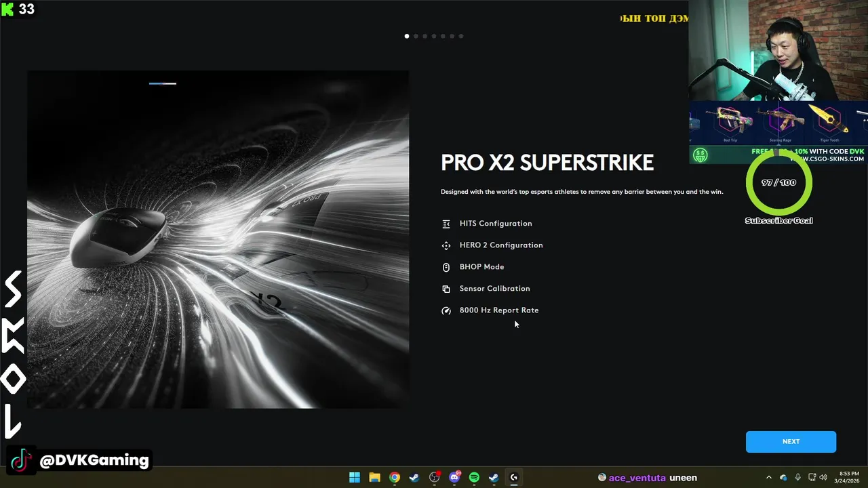
Task: Click the first active white page indicator dot
Action: [407, 36]
